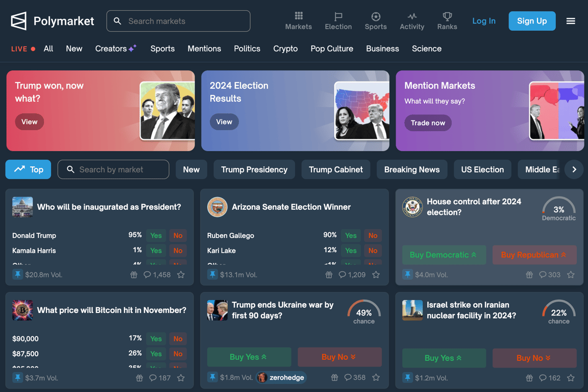
Task: View 1,209 comments on Arizona Senate market
Action: click(x=352, y=275)
